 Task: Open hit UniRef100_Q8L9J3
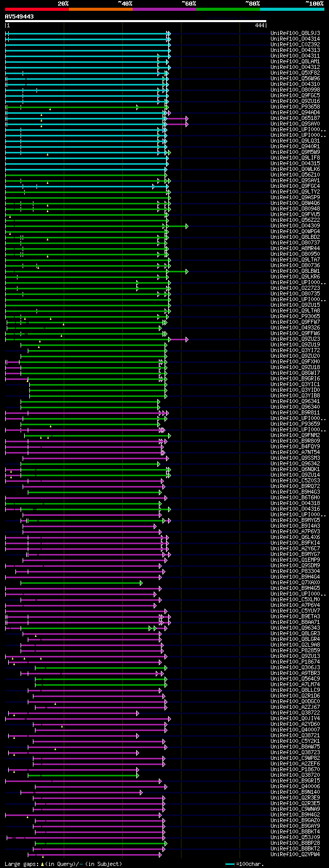click(x=295, y=33)
